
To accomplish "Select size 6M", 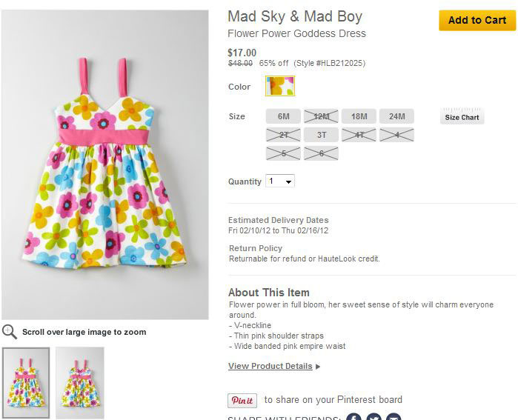I will pyautogui.click(x=284, y=116).
